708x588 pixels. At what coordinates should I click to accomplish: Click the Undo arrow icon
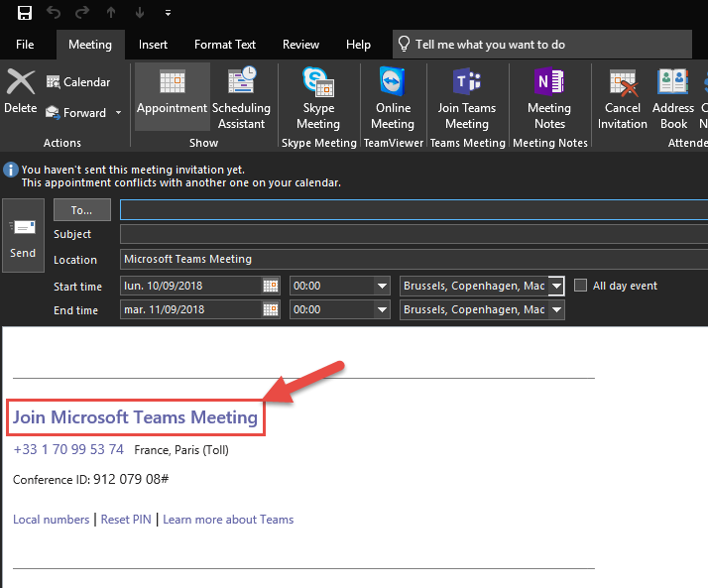pos(54,13)
